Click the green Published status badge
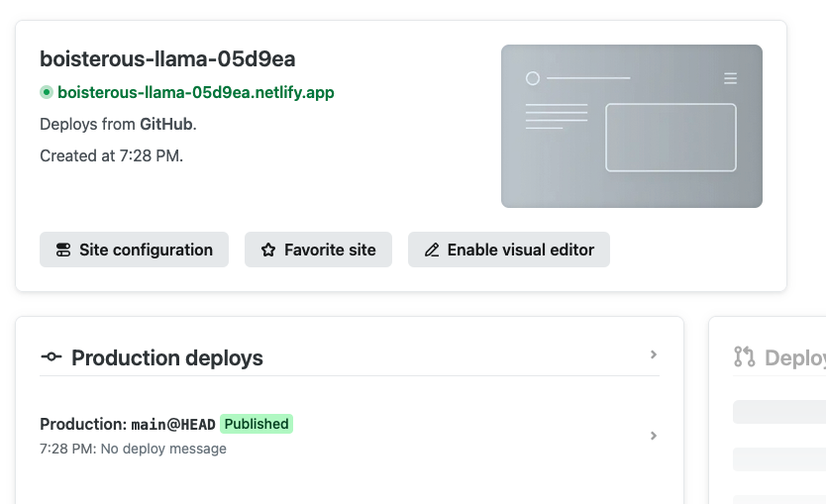Viewport: 826px width, 504px height. point(257,424)
